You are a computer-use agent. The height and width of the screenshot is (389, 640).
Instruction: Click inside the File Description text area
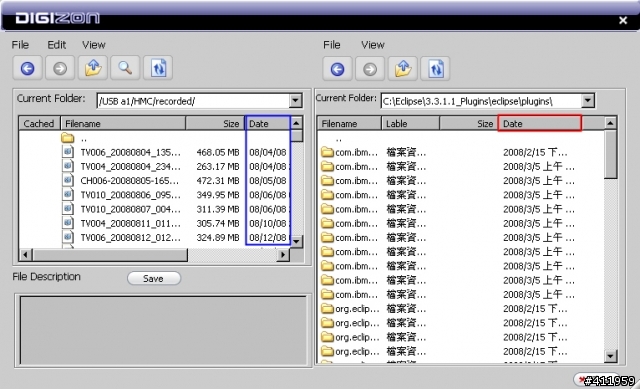[163, 330]
